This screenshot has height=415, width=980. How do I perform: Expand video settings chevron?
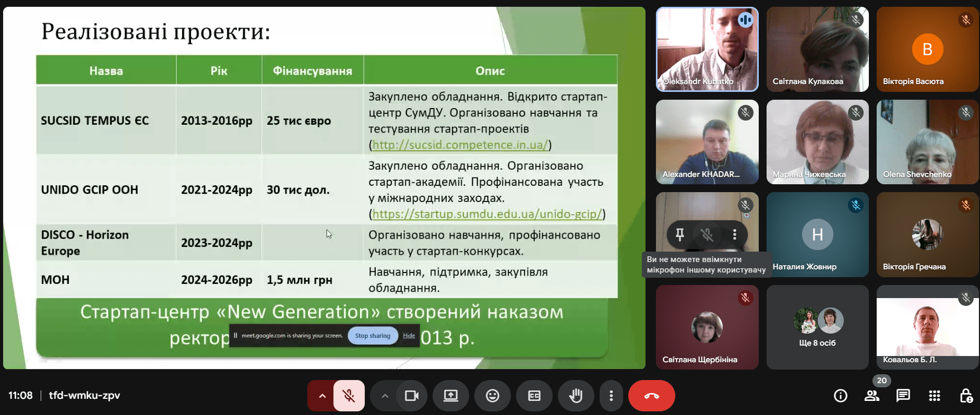[x=385, y=396]
